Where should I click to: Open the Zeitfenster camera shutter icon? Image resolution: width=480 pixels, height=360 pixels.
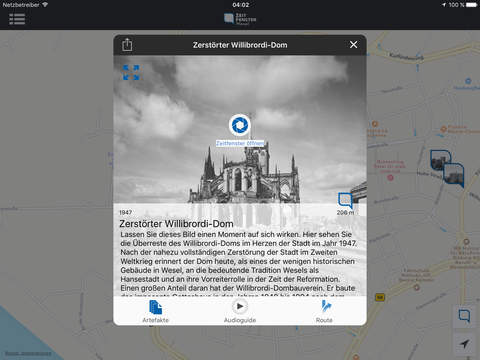[x=240, y=125]
